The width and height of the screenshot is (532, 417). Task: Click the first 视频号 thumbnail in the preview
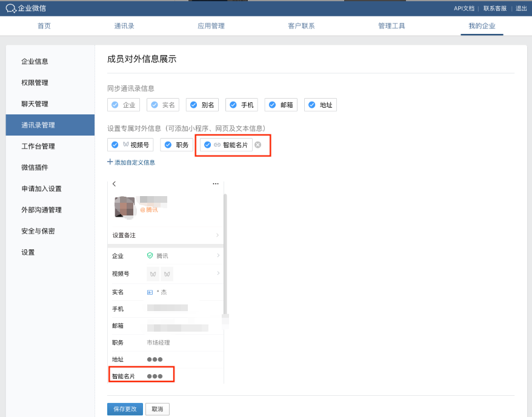click(153, 274)
